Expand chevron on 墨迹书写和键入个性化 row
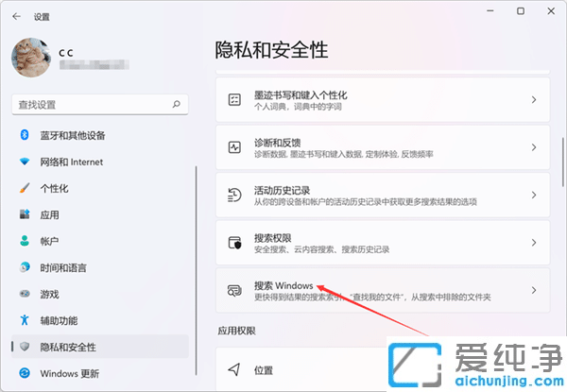 (534, 100)
